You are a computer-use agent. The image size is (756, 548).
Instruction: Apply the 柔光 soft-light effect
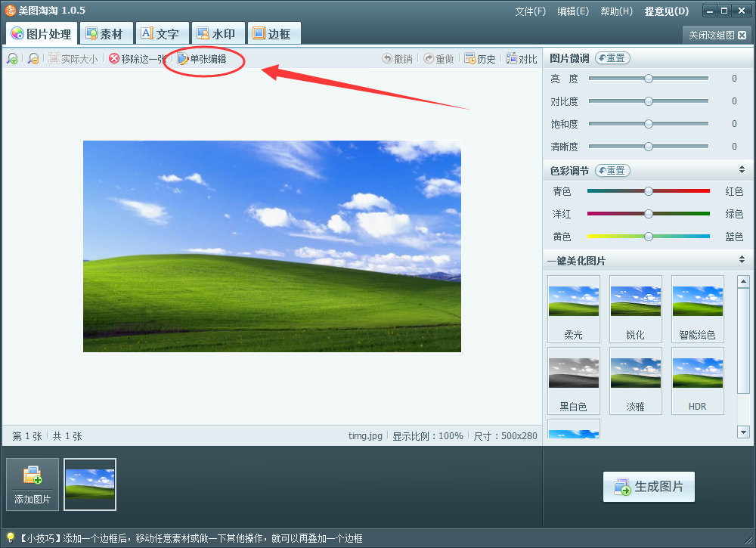click(x=573, y=308)
